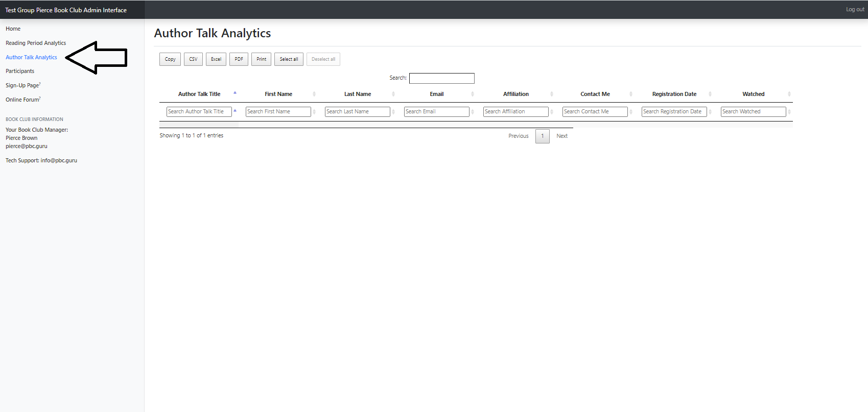Sort table by Email column header
Screen dimensions: 868x412
tap(437, 94)
